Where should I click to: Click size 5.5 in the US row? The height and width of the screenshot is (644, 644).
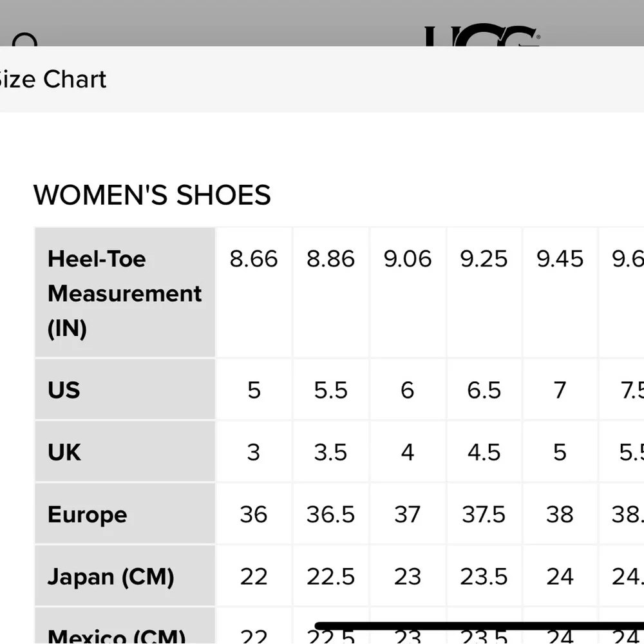click(330, 390)
